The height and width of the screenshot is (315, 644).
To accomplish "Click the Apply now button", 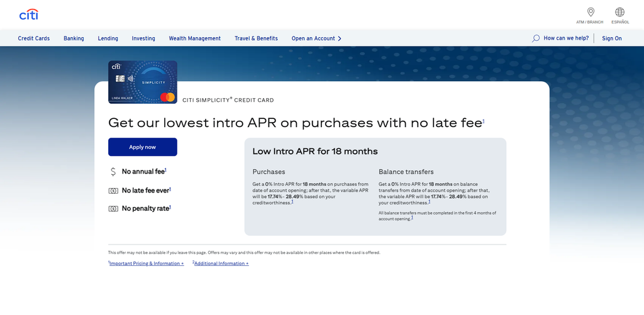I will [143, 147].
